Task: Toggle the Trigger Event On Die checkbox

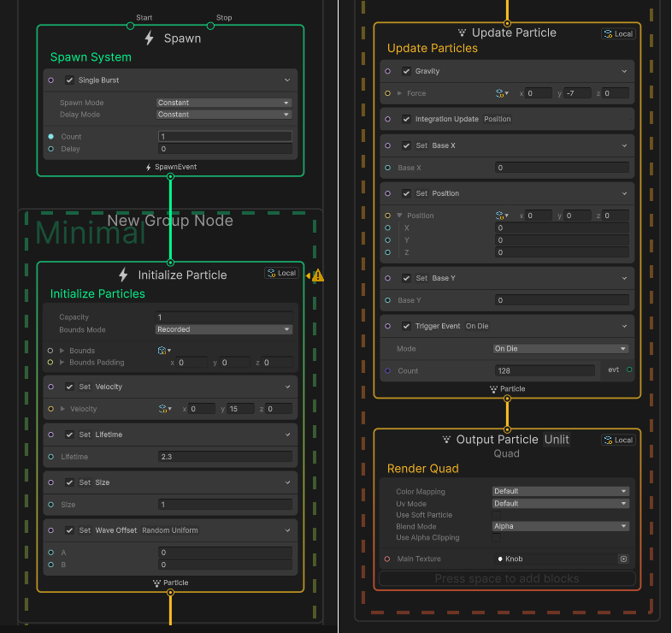Action: 406,326
